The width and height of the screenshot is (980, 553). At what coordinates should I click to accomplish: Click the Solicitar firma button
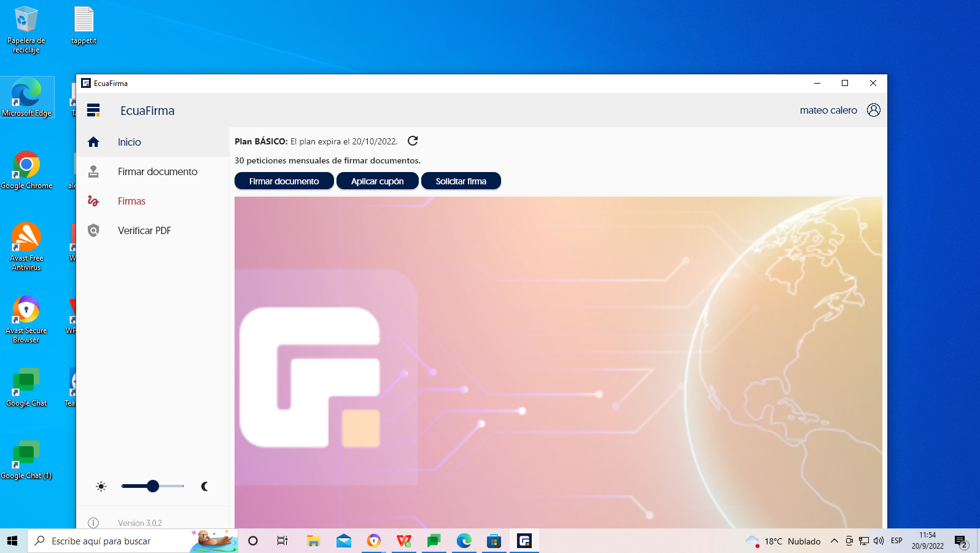[461, 181]
